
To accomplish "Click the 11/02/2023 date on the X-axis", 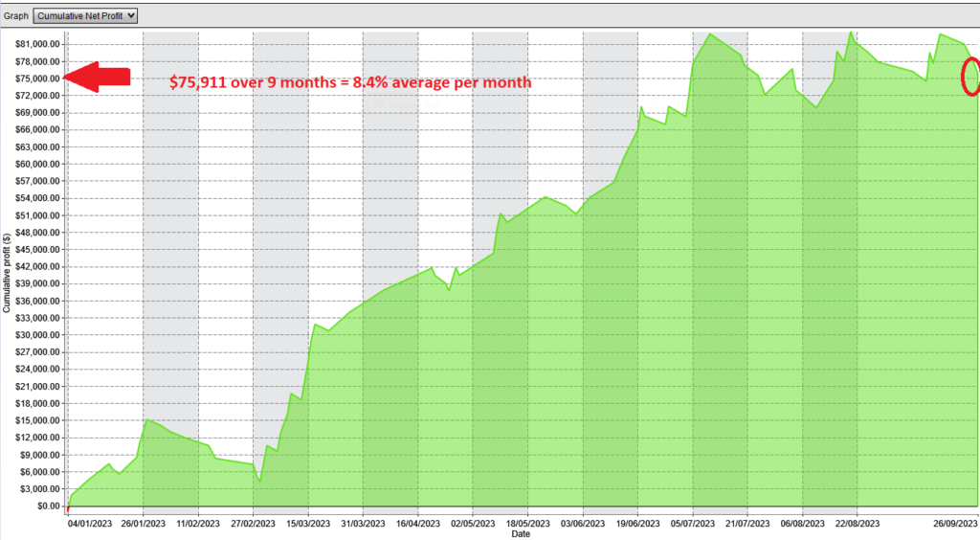I will click(198, 524).
